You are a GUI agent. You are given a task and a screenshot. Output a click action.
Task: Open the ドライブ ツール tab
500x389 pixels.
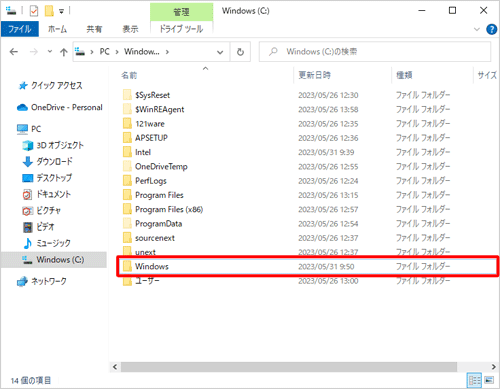point(181,29)
